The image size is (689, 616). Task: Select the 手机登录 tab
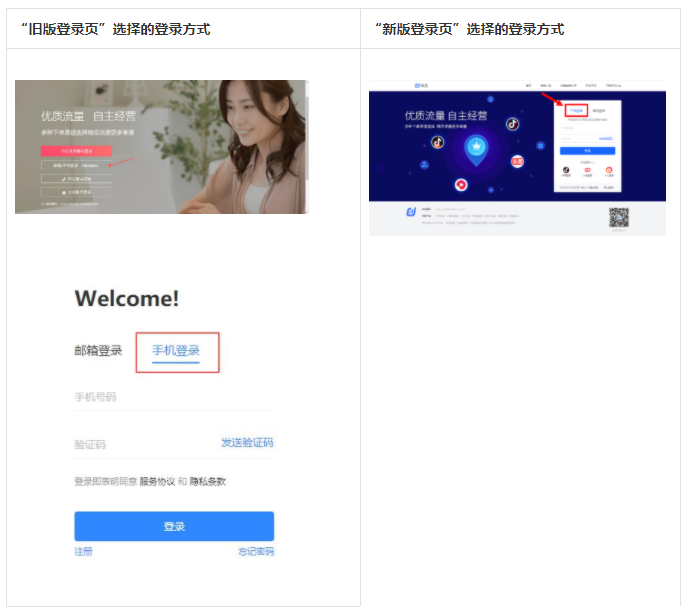[x=176, y=351]
